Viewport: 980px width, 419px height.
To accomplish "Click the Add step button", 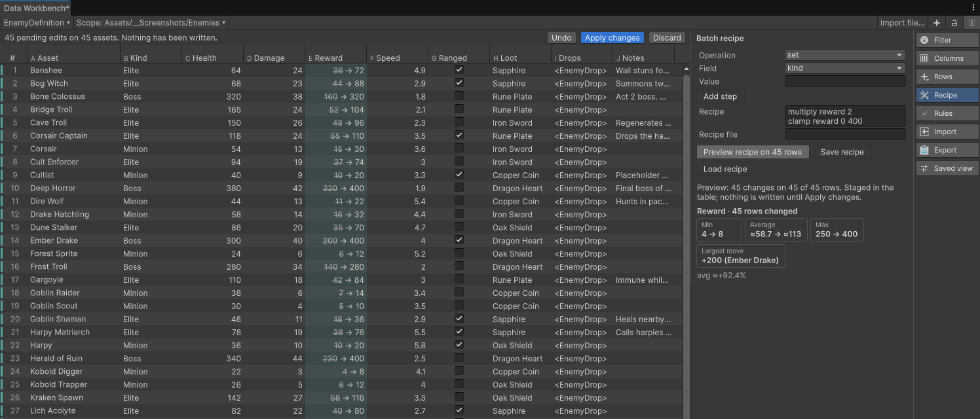I will coord(720,96).
